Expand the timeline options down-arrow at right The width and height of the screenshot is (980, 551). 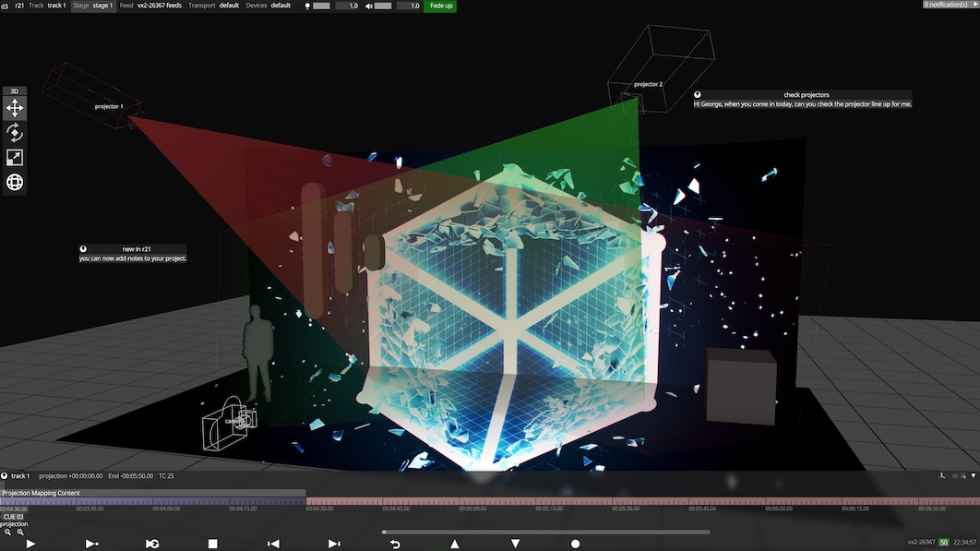click(973, 476)
